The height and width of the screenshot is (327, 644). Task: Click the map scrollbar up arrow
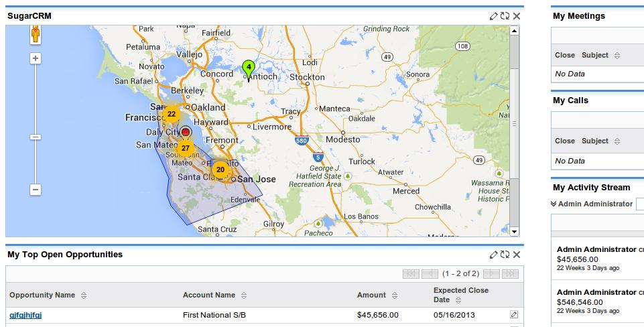tap(514, 30)
